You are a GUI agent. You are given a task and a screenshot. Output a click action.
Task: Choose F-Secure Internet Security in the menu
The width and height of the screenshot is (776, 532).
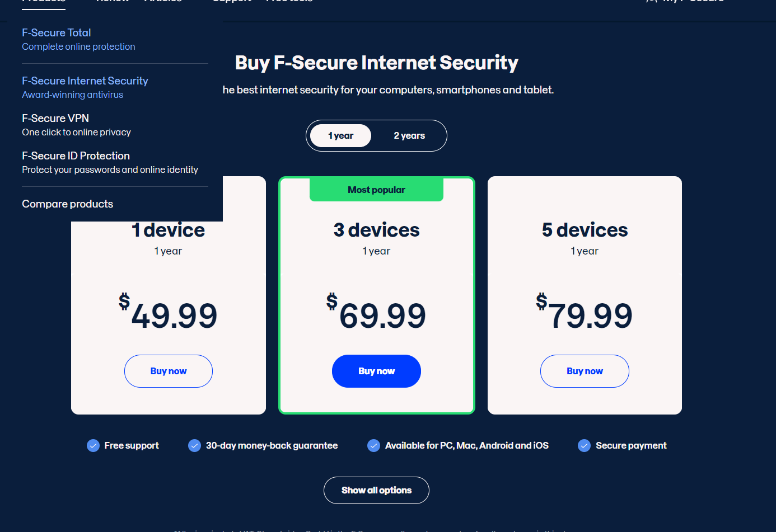tap(85, 81)
